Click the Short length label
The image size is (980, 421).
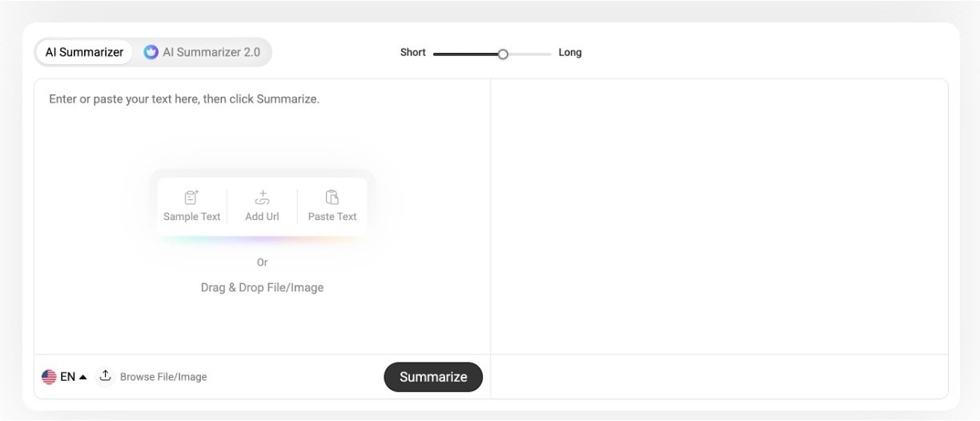(x=413, y=53)
